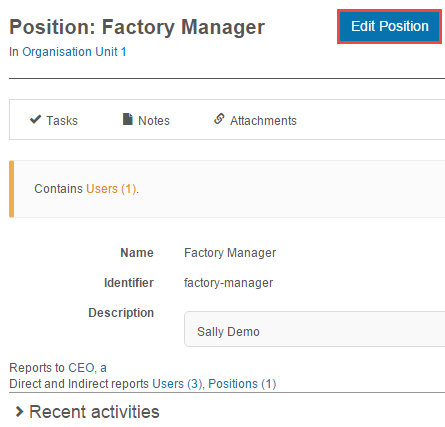
Task: Open the Users (3) reports link
Action: [x=177, y=384]
